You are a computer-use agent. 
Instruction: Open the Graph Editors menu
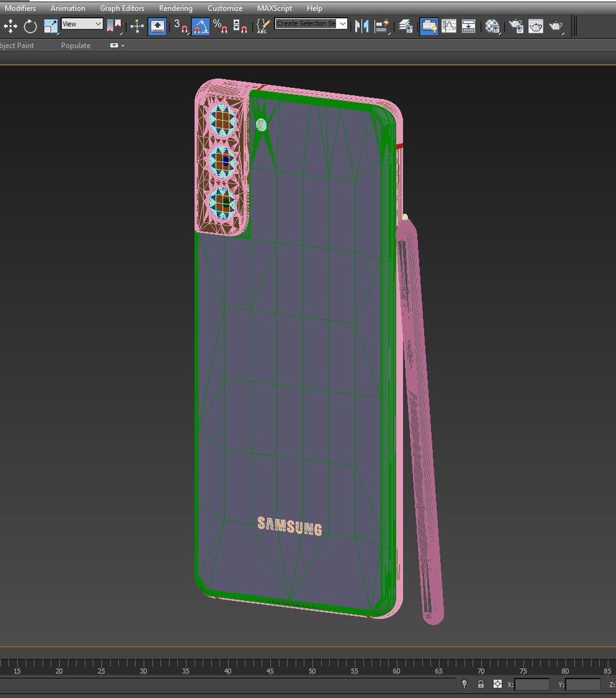pos(122,8)
